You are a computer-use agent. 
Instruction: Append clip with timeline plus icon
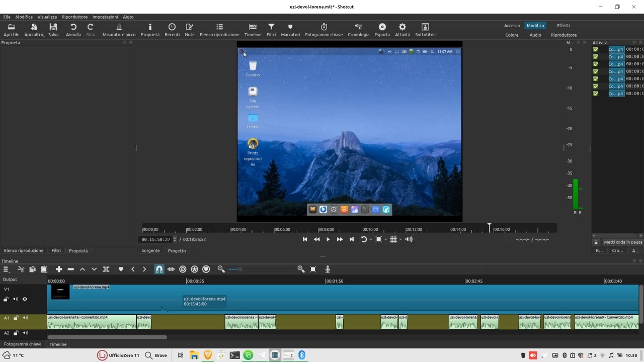pos(59,269)
